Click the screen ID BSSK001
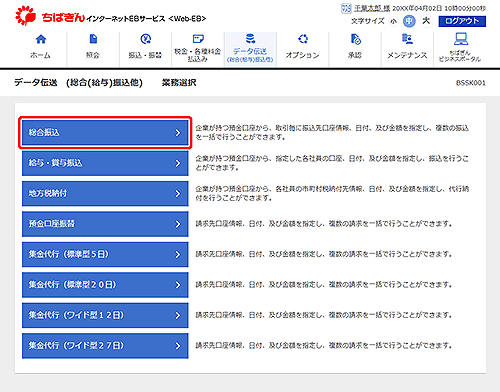This screenshot has height=392, width=500. coord(471,83)
